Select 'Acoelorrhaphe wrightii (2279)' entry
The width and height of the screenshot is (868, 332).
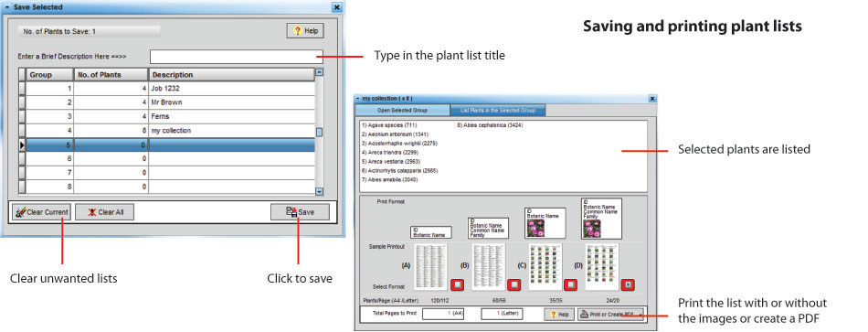coord(399,143)
